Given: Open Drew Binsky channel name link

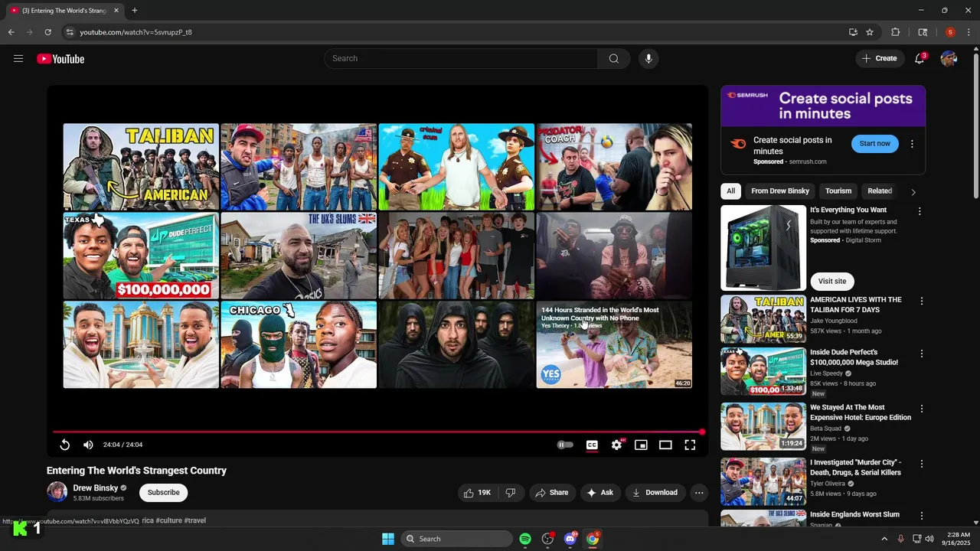Looking at the screenshot, I should click(x=96, y=488).
